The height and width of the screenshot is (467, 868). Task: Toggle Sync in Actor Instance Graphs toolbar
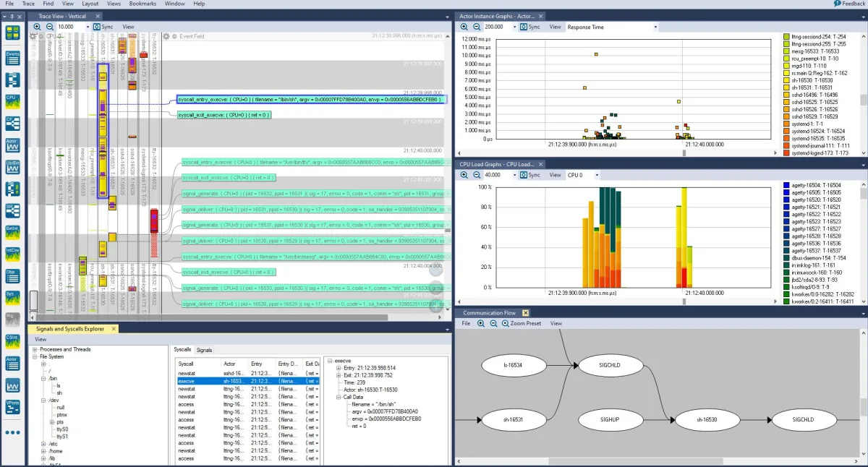click(x=530, y=27)
